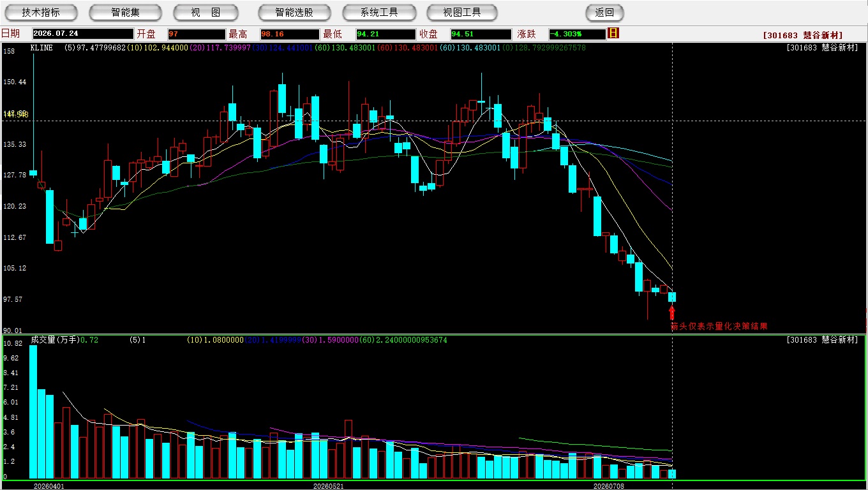Open the 技术指标 menu button
Screen dimensions: 868x490
pyautogui.click(x=41, y=12)
